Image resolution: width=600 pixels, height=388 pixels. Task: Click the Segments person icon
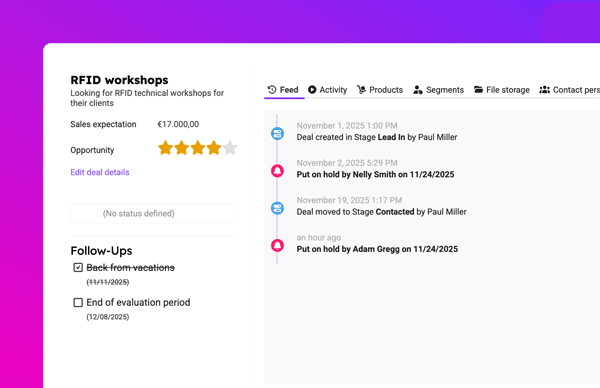(418, 90)
